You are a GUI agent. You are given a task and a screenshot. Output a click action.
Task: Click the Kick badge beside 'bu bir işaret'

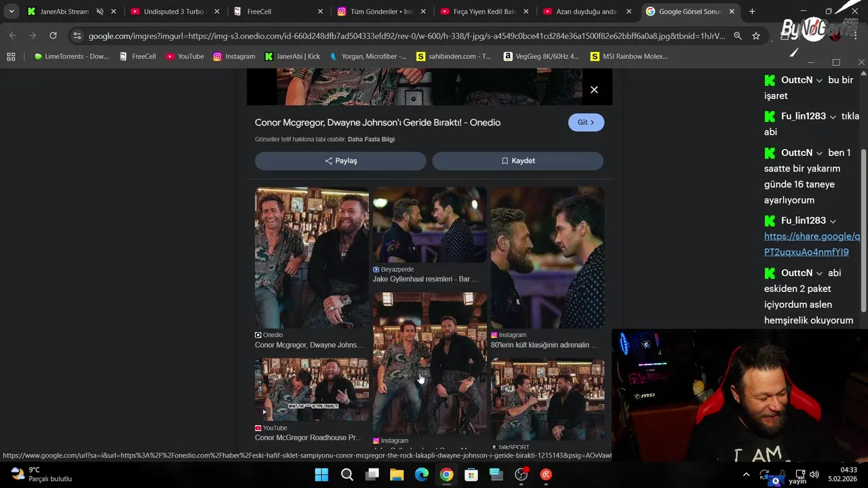[770, 80]
